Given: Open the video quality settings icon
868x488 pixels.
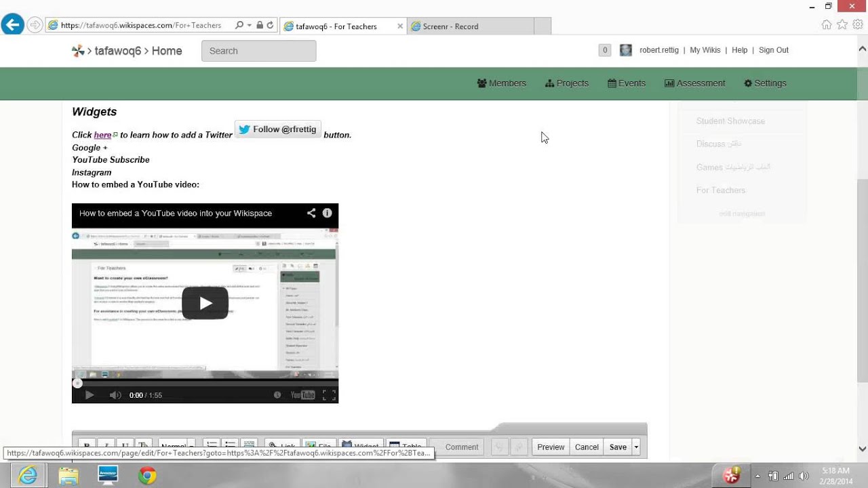Looking at the screenshot, I should (x=277, y=395).
